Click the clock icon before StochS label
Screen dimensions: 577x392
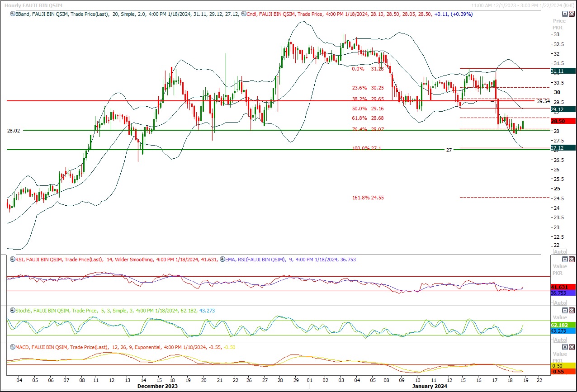tap(12, 311)
